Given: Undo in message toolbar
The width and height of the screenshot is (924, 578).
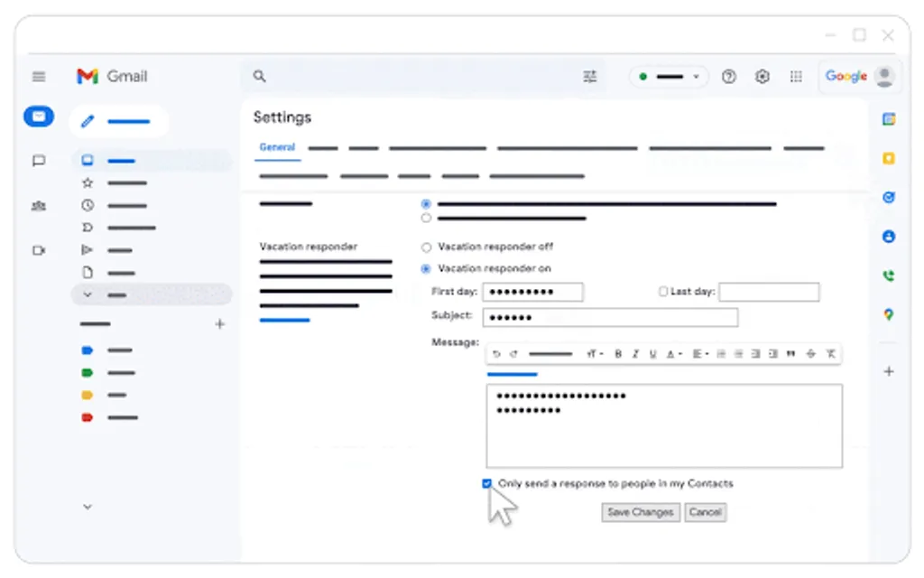Looking at the screenshot, I should pyautogui.click(x=497, y=354).
